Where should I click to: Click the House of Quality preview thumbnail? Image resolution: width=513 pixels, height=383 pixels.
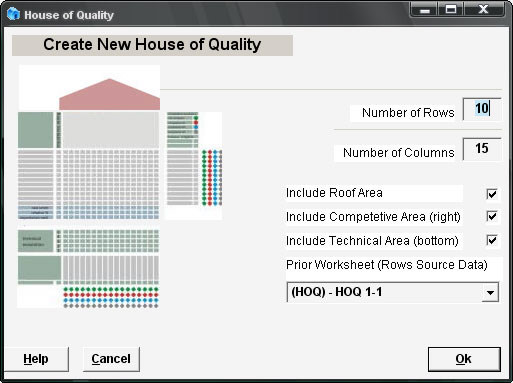[119, 187]
